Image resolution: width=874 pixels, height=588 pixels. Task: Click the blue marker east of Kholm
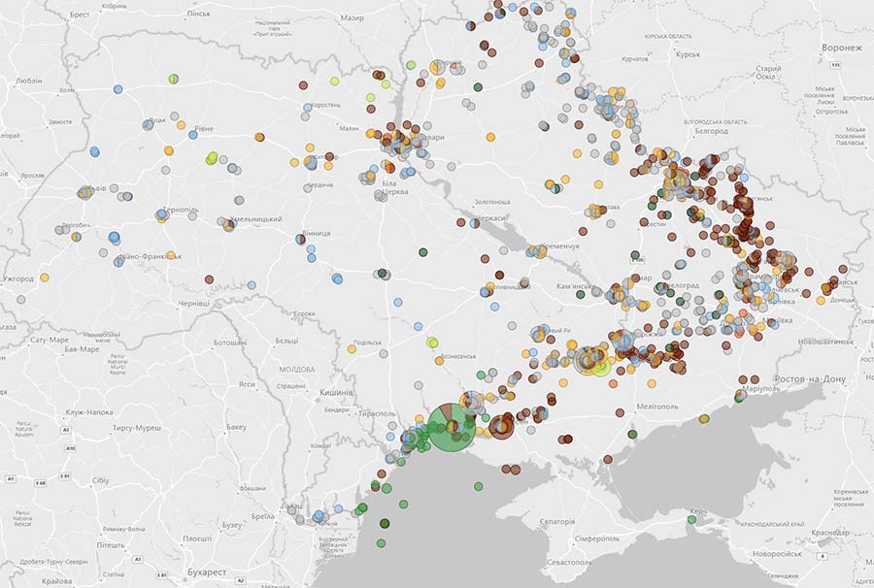pyautogui.click(x=118, y=89)
